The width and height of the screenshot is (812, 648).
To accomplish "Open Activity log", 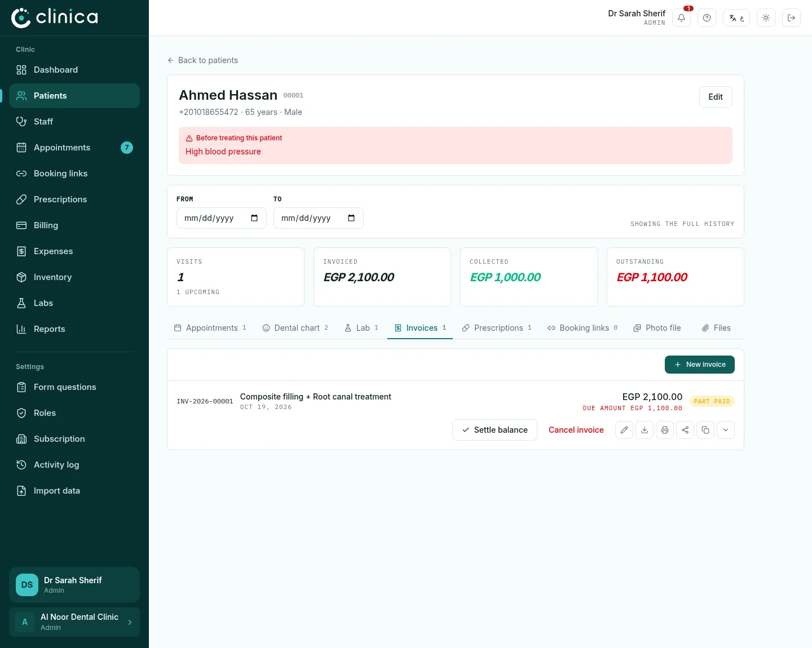I will (x=74, y=465).
